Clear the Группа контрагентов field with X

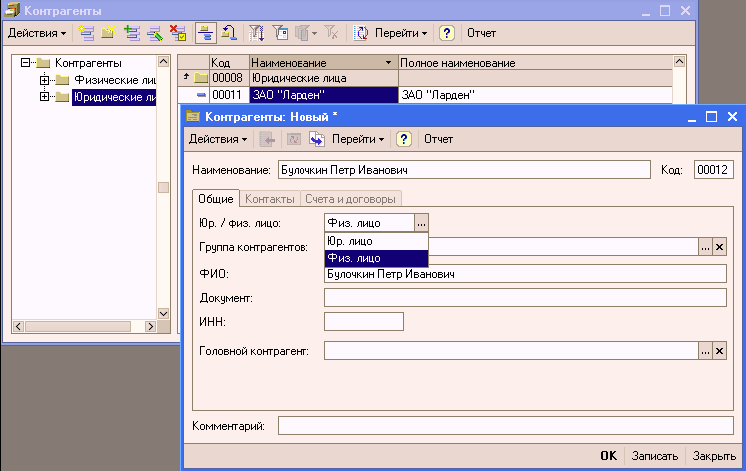coord(719,247)
